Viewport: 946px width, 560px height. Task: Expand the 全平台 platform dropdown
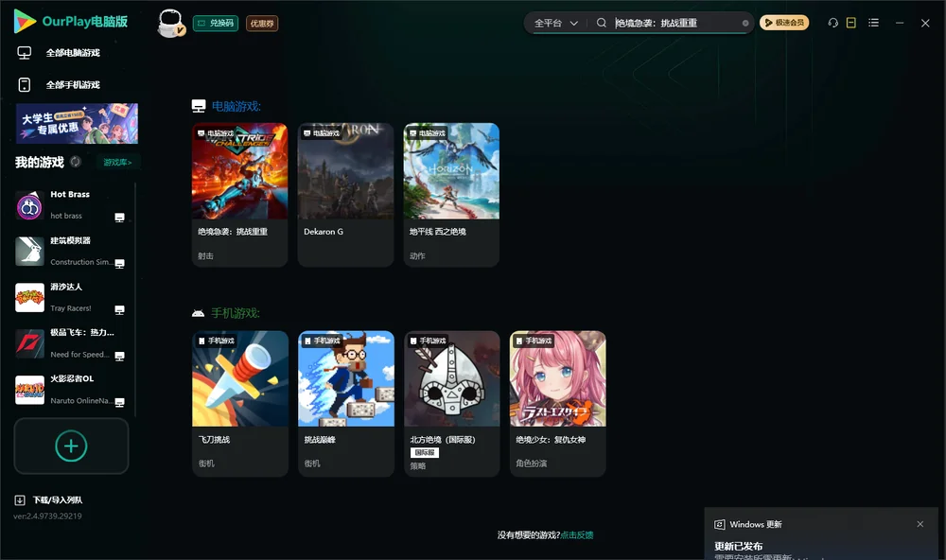(x=555, y=23)
